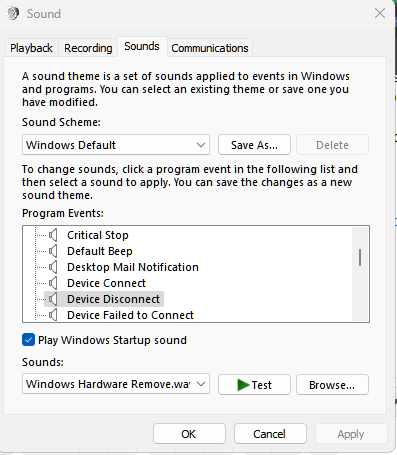Click the speaker icon next to Critical Stop

(53, 235)
